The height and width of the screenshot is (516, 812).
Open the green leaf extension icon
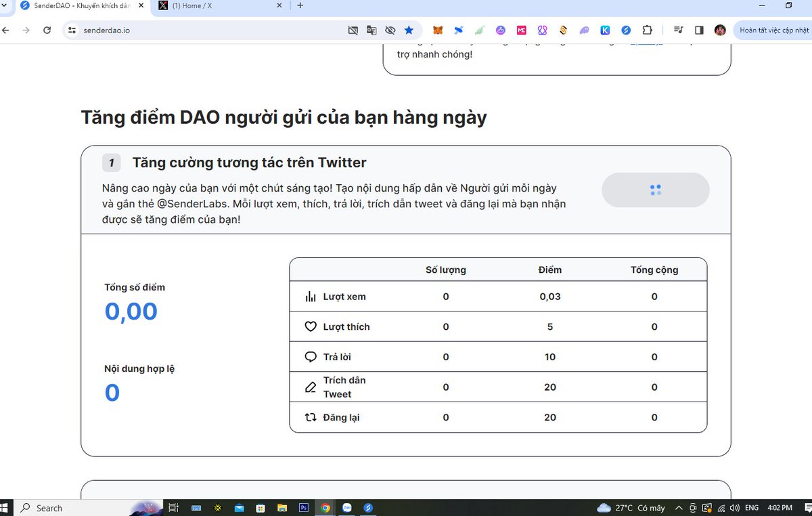point(480,30)
